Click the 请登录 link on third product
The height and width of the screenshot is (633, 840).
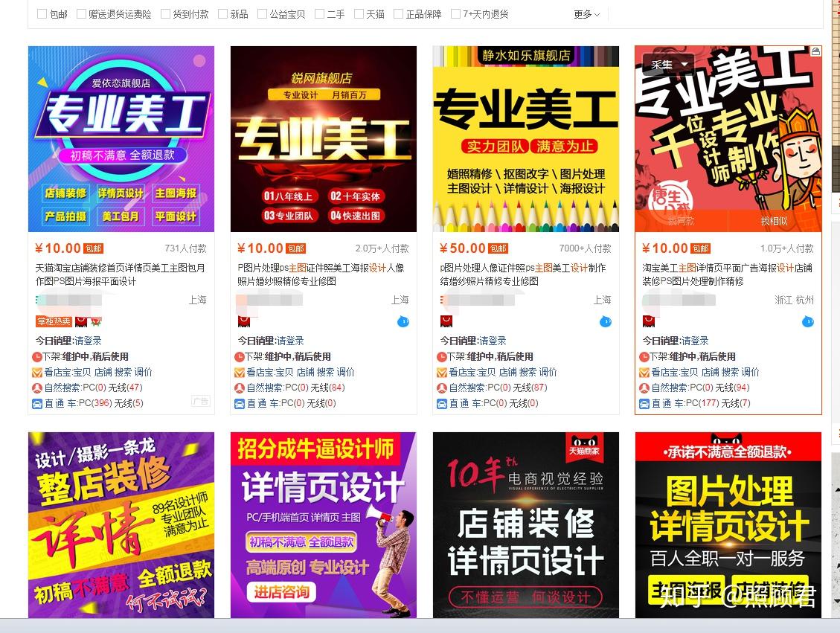point(493,341)
